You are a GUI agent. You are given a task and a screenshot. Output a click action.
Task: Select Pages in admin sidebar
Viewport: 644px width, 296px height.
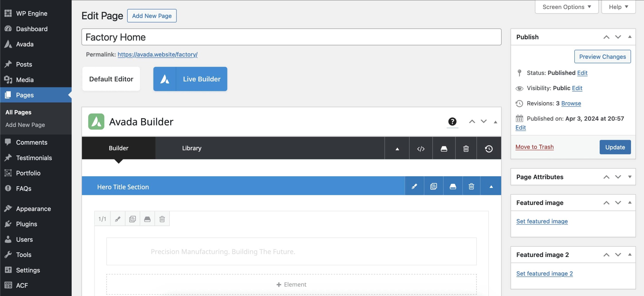(x=36, y=95)
